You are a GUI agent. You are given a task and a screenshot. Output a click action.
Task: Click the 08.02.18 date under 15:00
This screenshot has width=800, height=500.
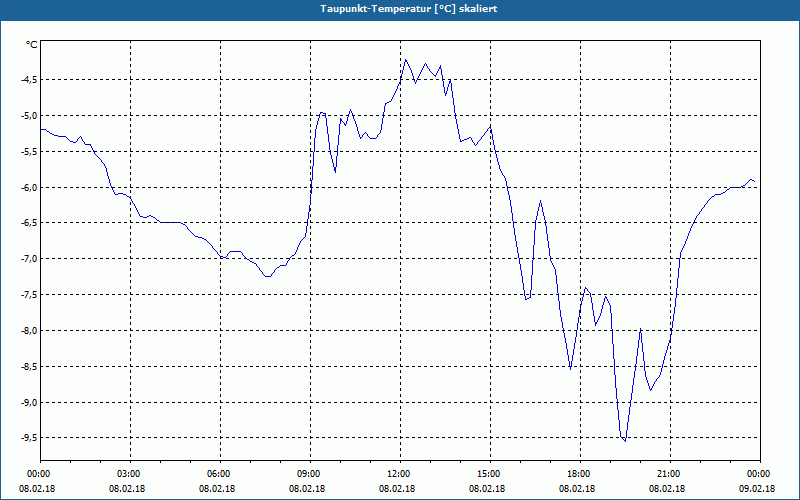pos(487,489)
